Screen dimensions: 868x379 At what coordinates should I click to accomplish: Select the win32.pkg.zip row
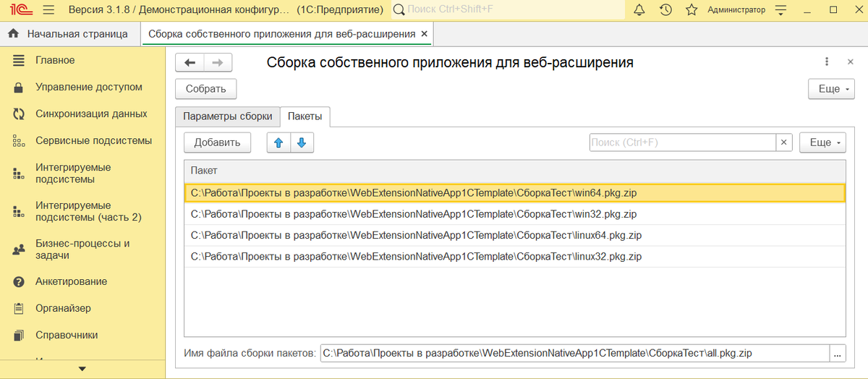[514, 214]
